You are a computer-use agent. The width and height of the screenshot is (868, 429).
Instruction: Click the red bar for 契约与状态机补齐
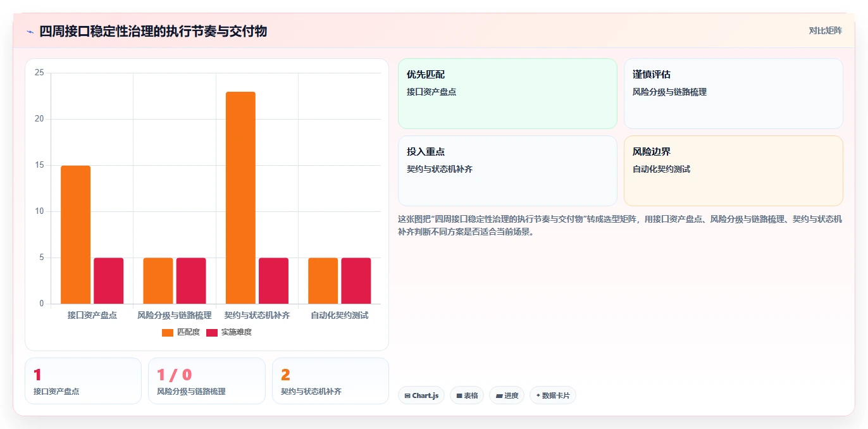tap(274, 281)
